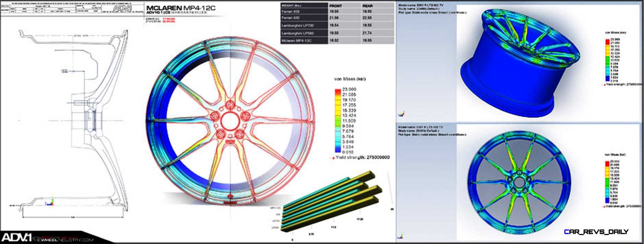Click the 18.52 front weight cell

[x=334, y=40]
